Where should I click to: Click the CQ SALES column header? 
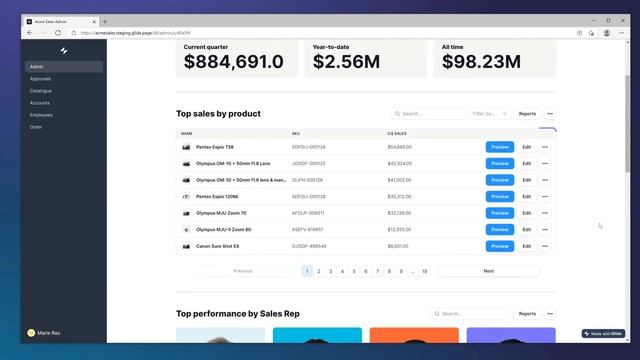397,133
